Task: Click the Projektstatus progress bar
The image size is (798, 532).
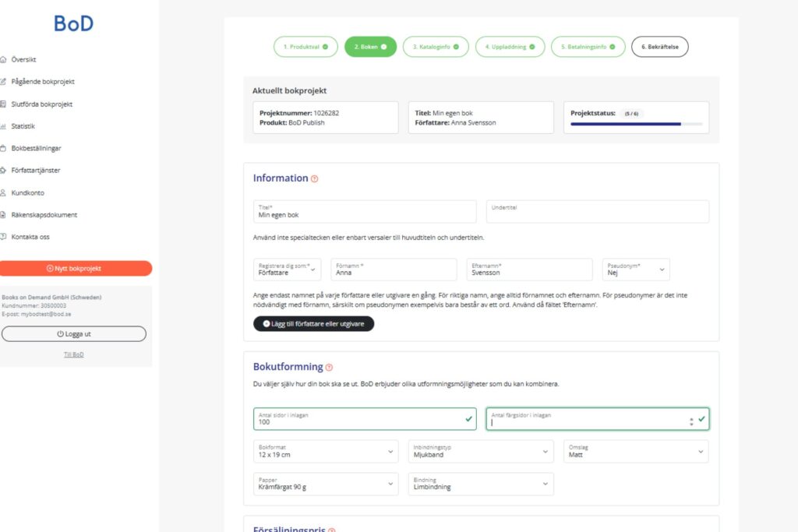Action: tap(636, 124)
